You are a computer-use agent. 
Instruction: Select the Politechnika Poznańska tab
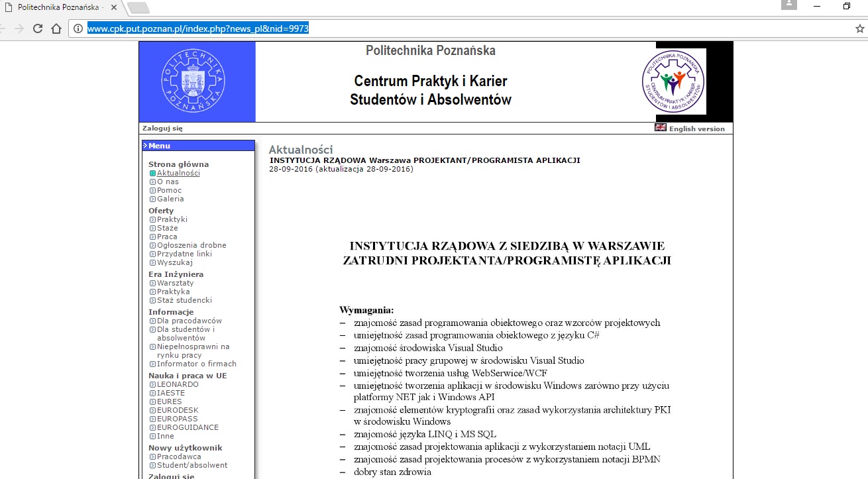pos(60,7)
